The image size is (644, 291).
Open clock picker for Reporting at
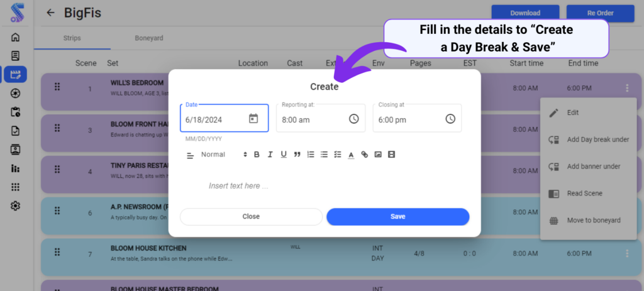[353, 119]
